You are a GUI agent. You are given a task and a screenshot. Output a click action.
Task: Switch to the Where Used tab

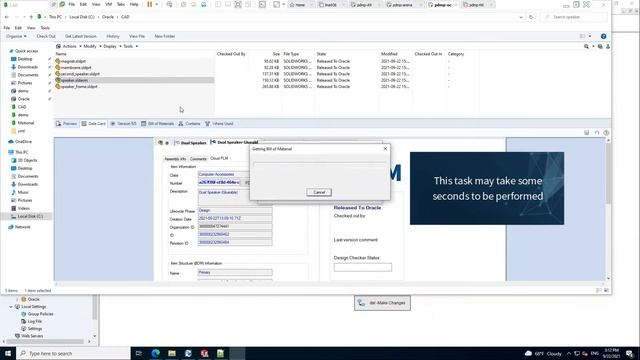pyautogui.click(x=219, y=124)
